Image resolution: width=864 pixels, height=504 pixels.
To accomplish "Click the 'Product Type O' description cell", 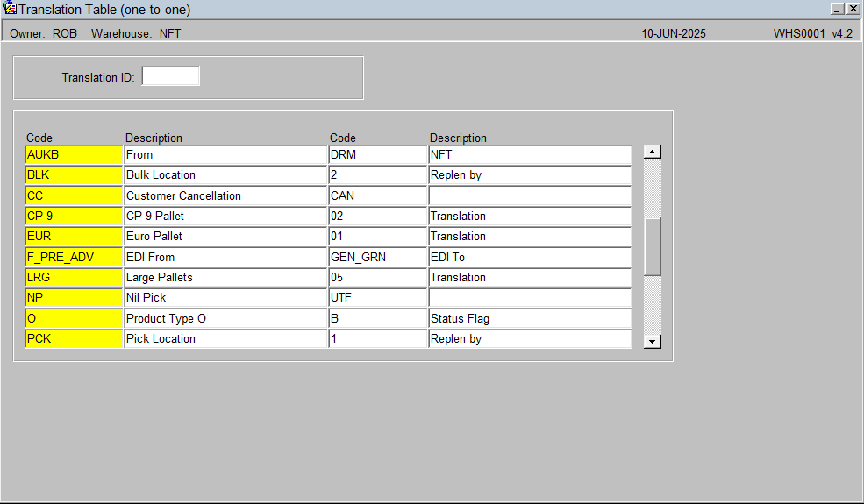I will click(x=226, y=318).
